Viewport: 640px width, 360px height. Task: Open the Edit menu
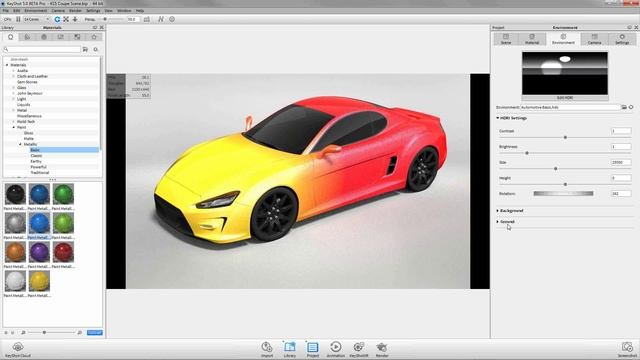point(16,11)
